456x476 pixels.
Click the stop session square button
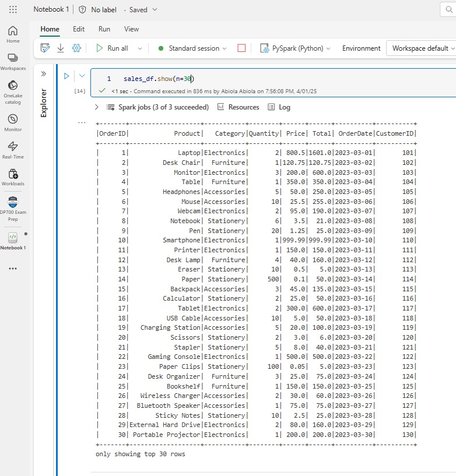[241, 48]
